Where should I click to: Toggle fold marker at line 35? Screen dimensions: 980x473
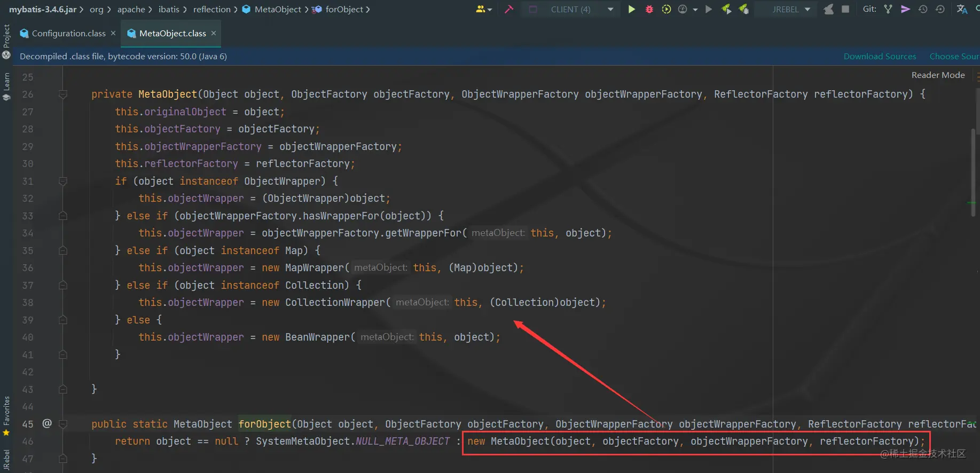pos(63,250)
